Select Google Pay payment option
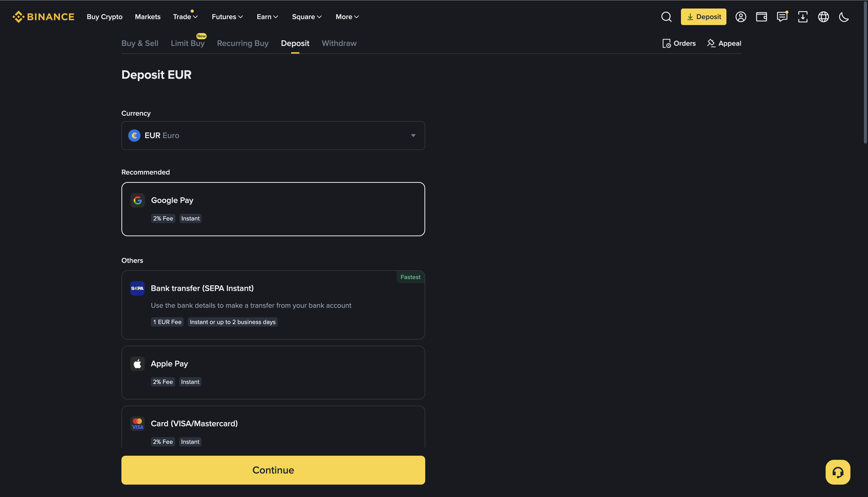868x497 pixels. coord(273,209)
